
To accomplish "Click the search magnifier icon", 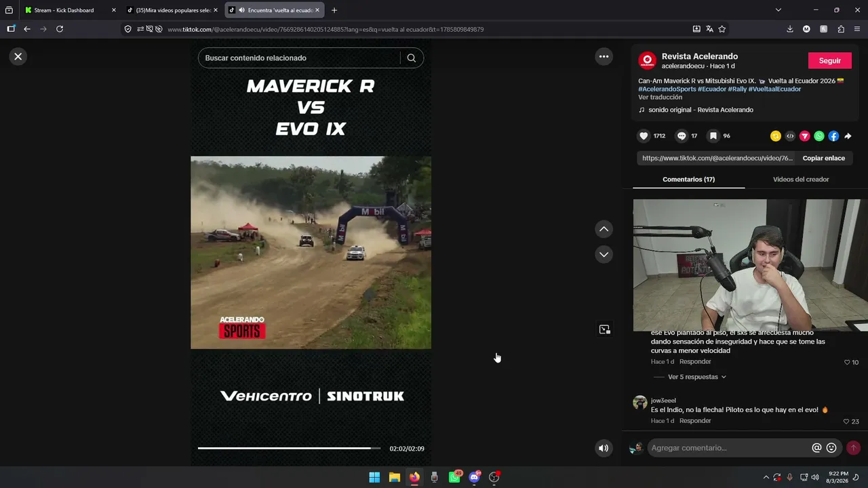I will (x=411, y=58).
